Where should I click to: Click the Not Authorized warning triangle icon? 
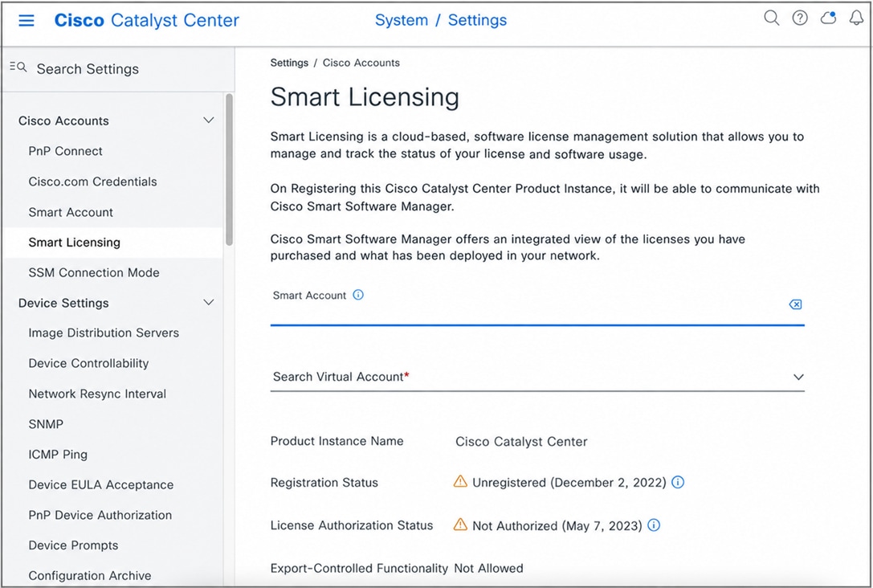pyautogui.click(x=460, y=524)
